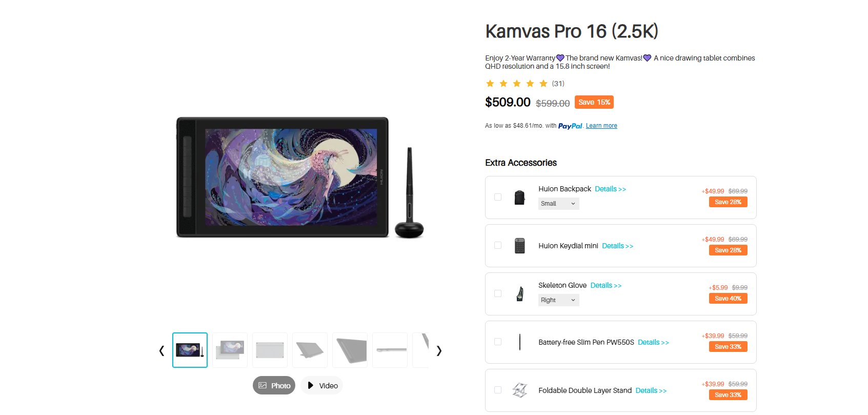Go to previous thumbnail with left arrow

point(162,351)
